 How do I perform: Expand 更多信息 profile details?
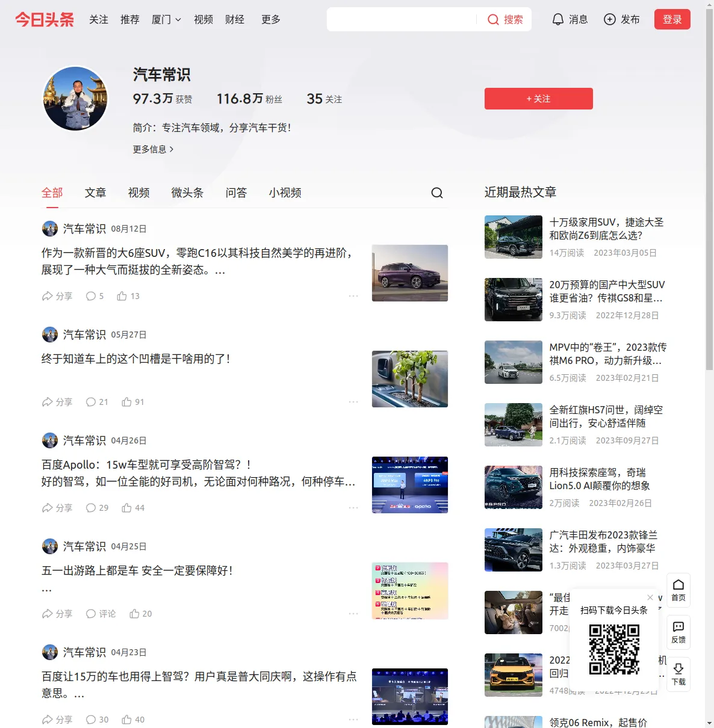click(x=154, y=149)
